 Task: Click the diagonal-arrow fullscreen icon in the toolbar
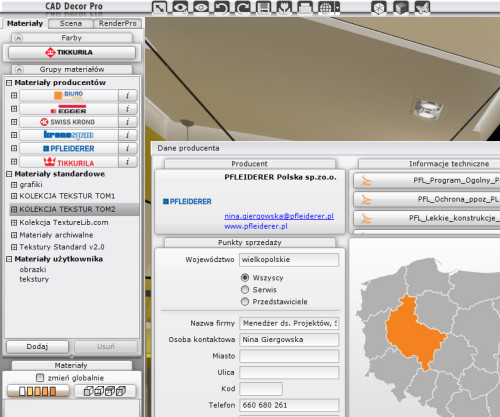tap(159, 7)
